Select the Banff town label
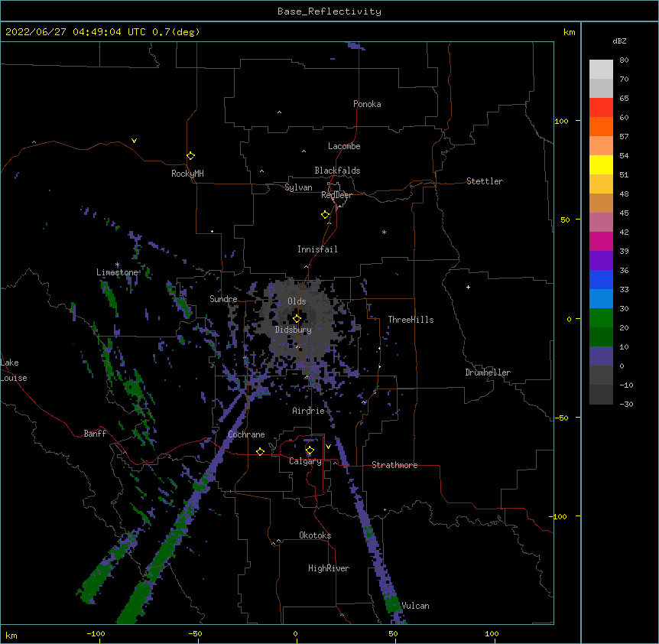This screenshot has height=644, width=659. click(95, 434)
